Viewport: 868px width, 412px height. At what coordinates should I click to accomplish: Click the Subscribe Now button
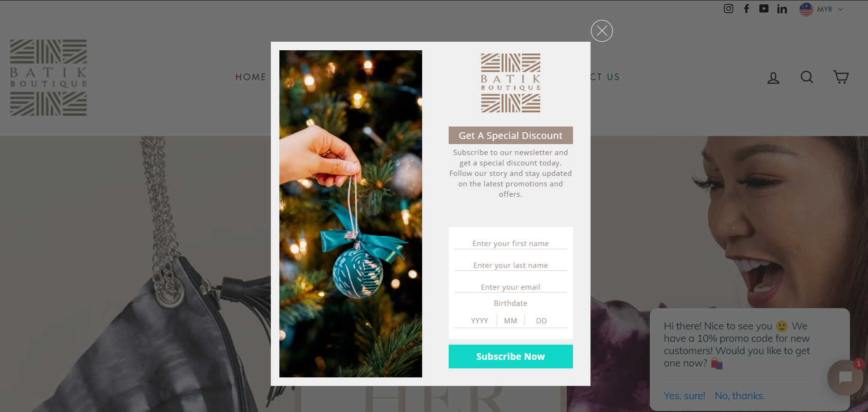[510, 357]
